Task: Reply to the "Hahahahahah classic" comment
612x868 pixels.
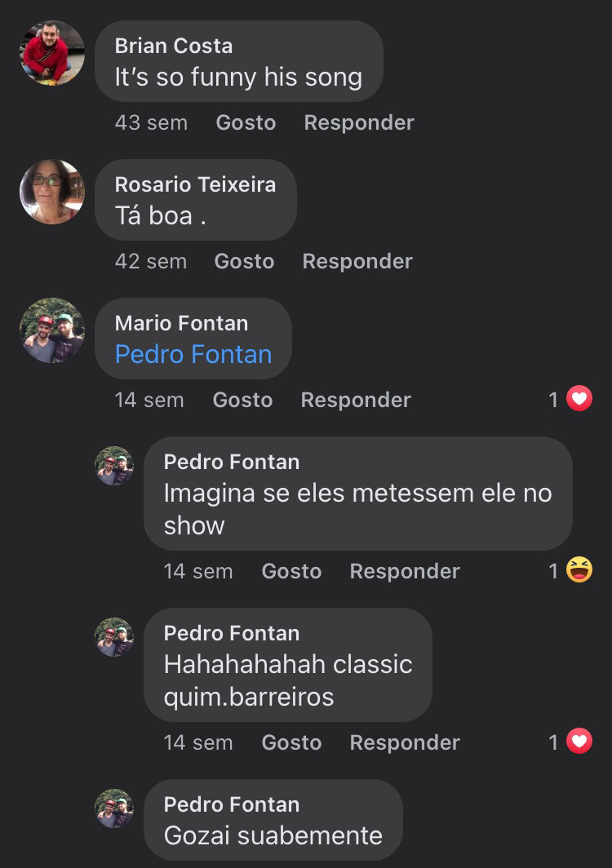Action: pos(405,742)
